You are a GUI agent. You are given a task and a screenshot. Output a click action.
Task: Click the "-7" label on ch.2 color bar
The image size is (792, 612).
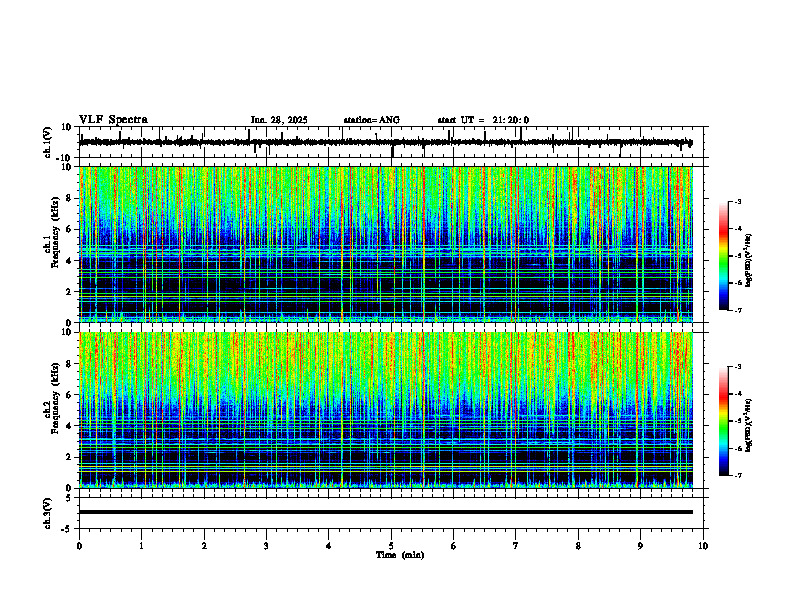pyautogui.click(x=738, y=475)
